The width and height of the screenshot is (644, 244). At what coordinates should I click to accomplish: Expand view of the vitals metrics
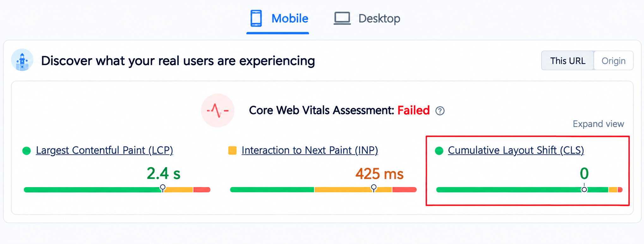[x=598, y=124]
